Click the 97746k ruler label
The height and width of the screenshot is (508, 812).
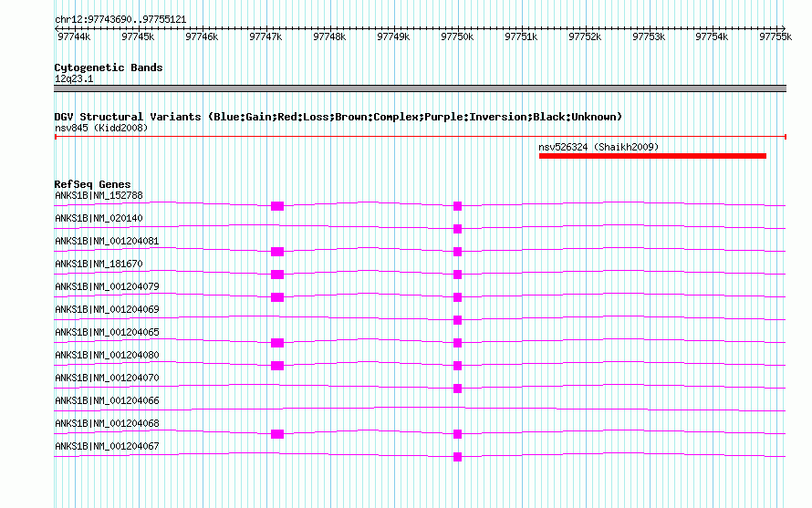coord(202,36)
